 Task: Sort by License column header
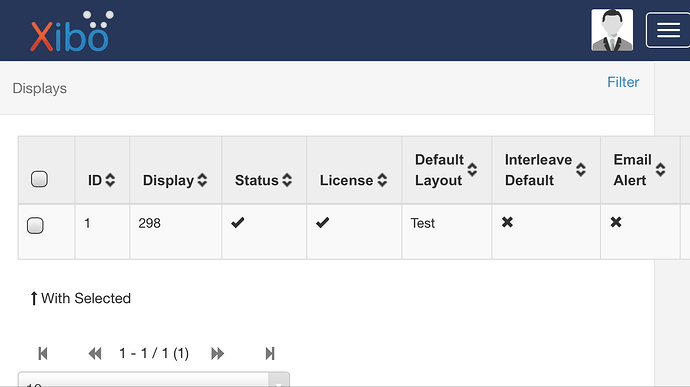[x=353, y=180]
